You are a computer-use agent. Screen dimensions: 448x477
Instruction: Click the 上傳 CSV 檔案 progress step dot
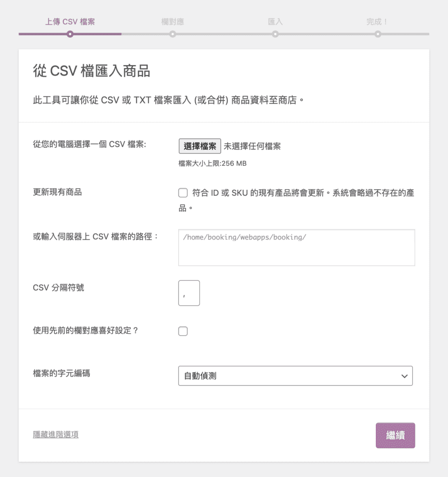click(70, 34)
